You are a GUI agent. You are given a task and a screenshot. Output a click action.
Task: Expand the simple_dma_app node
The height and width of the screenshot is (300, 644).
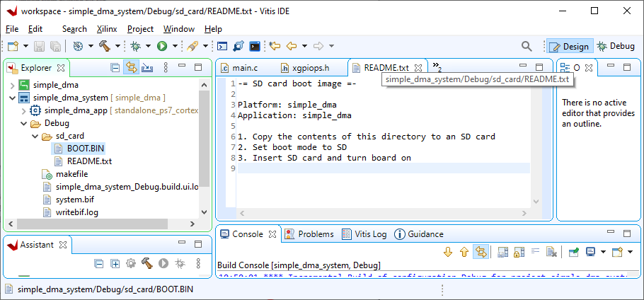point(23,111)
